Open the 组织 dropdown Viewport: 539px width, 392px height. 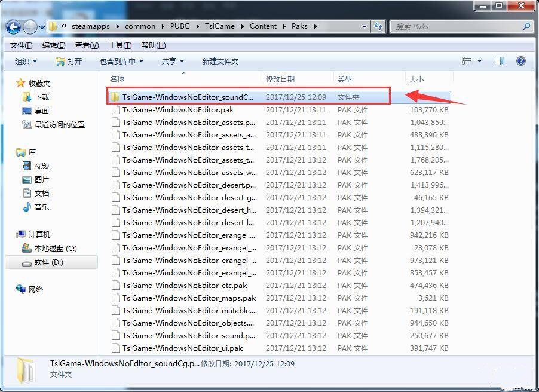click(x=26, y=61)
